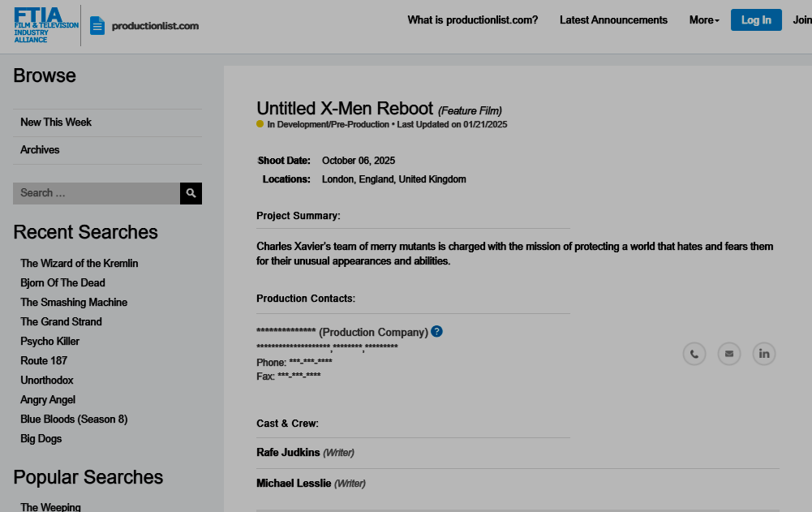Click the Production Company help question icon

pos(437,332)
